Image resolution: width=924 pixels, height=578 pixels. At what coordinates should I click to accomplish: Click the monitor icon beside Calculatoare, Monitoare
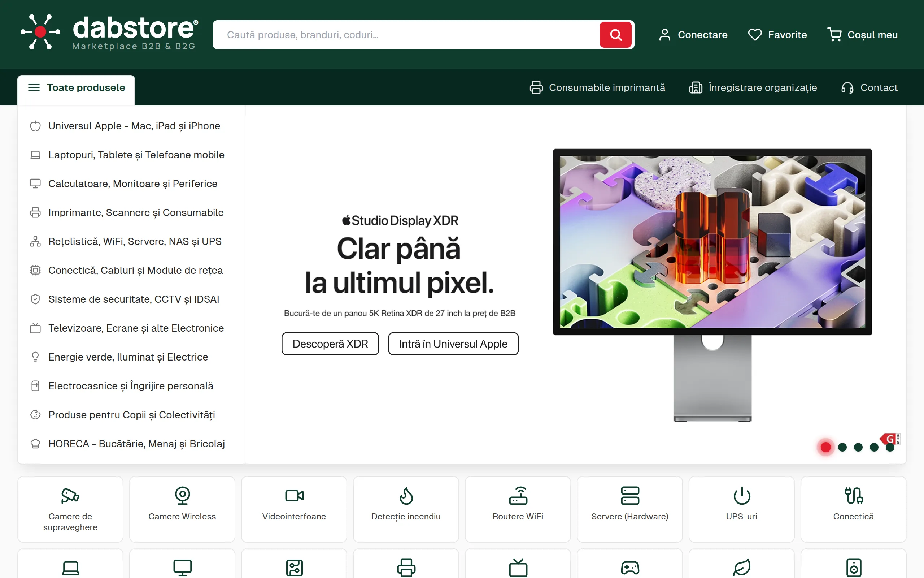pyautogui.click(x=35, y=184)
